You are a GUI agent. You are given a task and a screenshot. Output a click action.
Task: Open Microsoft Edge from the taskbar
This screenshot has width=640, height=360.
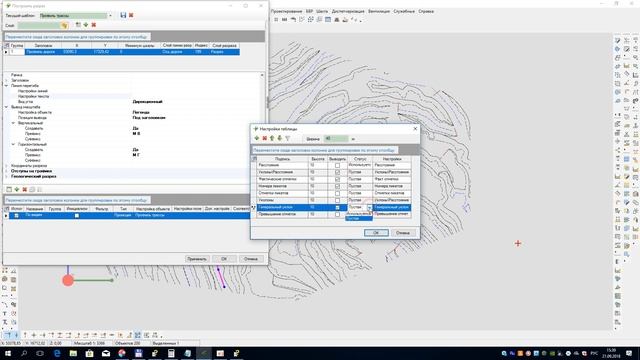57,353
